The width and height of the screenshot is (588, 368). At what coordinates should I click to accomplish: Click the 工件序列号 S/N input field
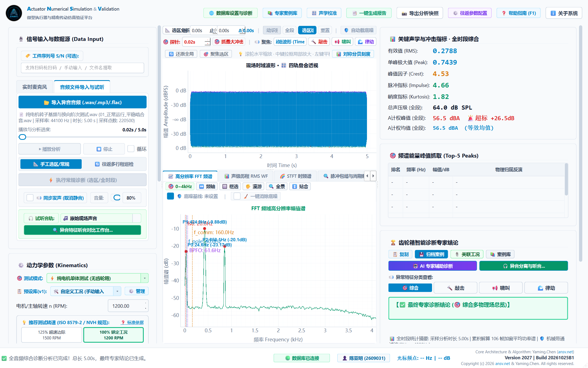click(82, 68)
